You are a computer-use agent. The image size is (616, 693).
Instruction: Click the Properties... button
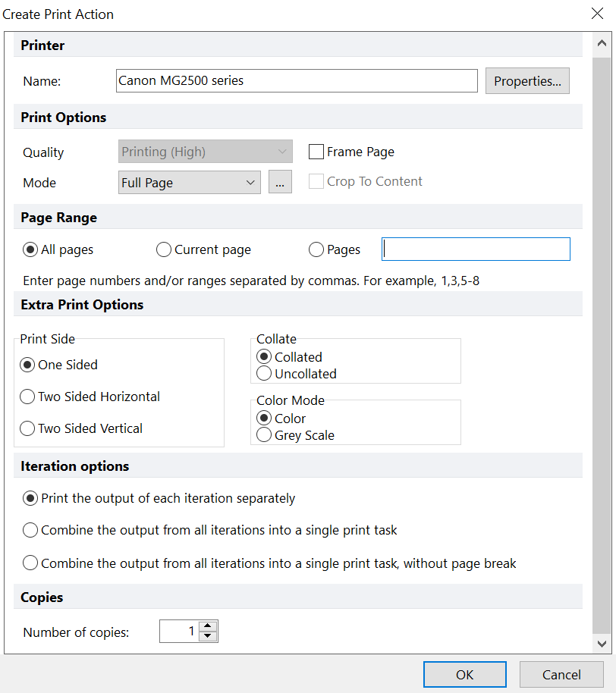[527, 81]
